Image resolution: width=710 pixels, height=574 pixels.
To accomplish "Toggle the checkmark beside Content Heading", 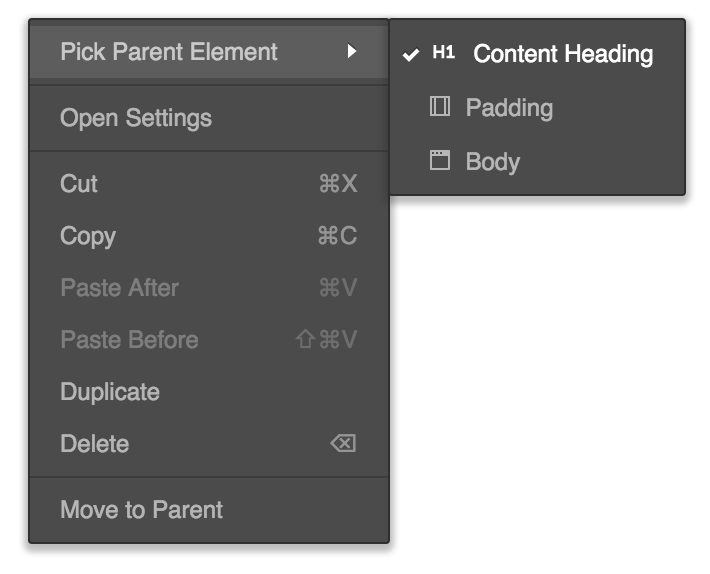I will (x=411, y=55).
